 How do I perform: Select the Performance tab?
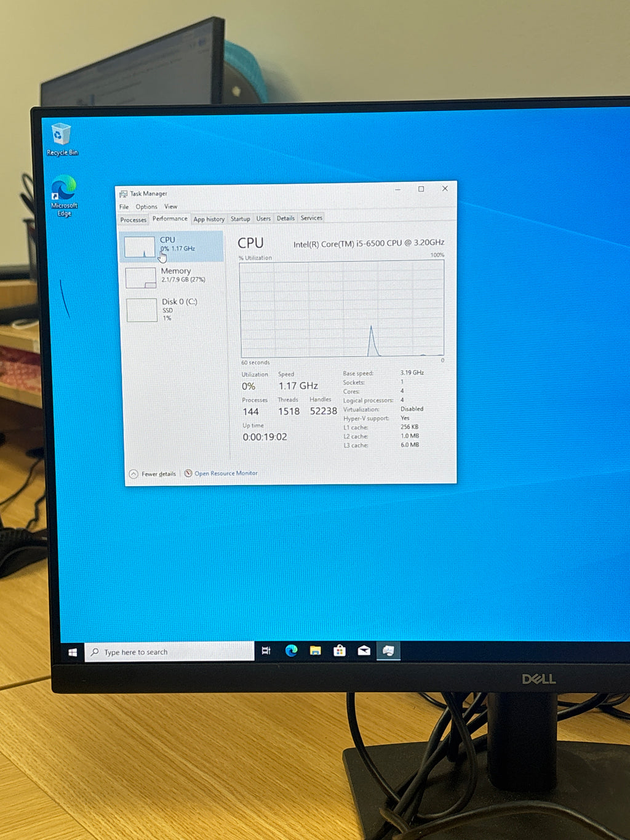coord(170,218)
